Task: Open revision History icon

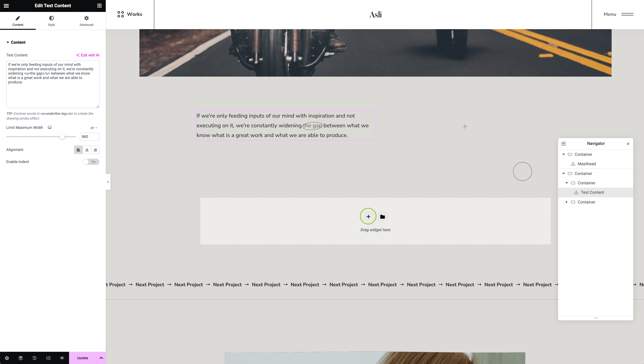Action: [34, 358]
